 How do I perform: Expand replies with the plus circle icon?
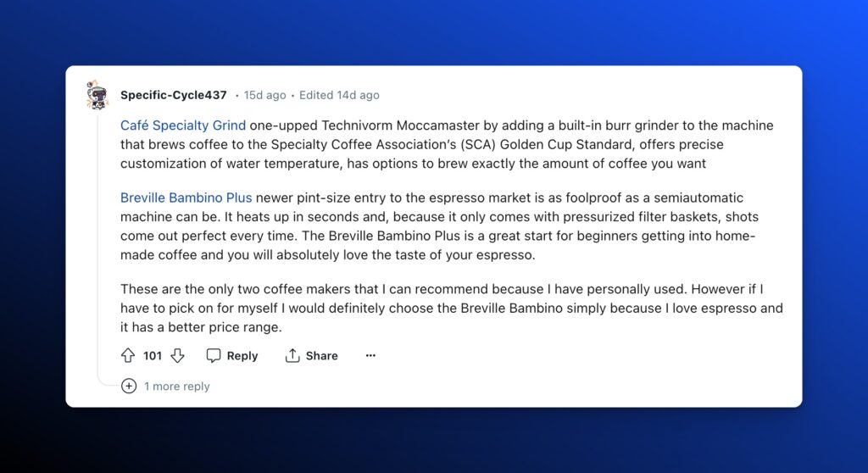(x=129, y=387)
